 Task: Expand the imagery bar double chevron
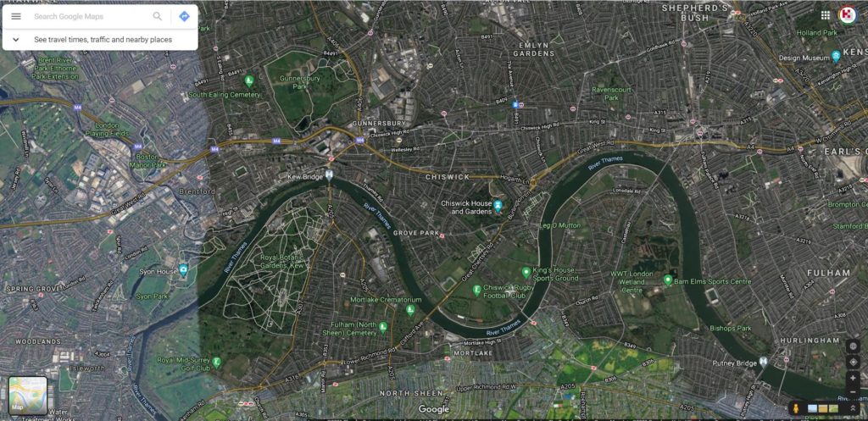coord(853,408)
